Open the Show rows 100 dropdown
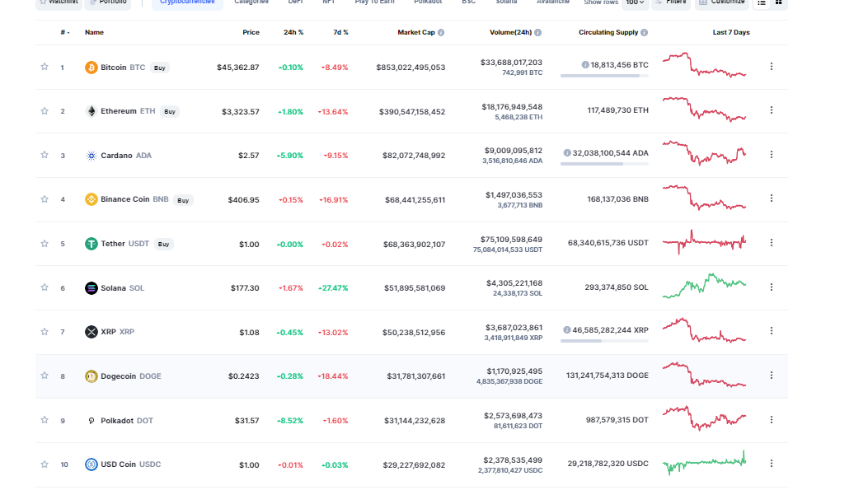The height and width of the screenshot is (490, 868). 635,2
